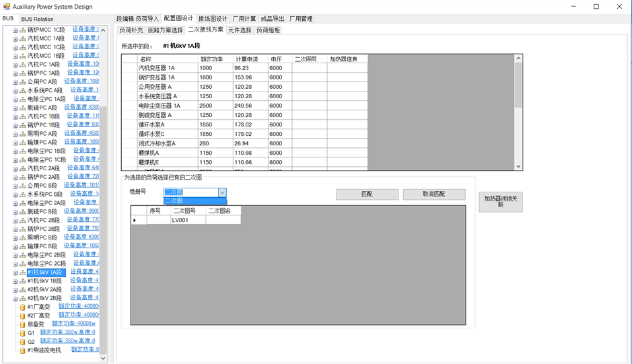Image resolution: width=632 pixels, height=364 pixels.
Task: Expand the 汽机PC 2B段 tree node
Action: point(15,221)
